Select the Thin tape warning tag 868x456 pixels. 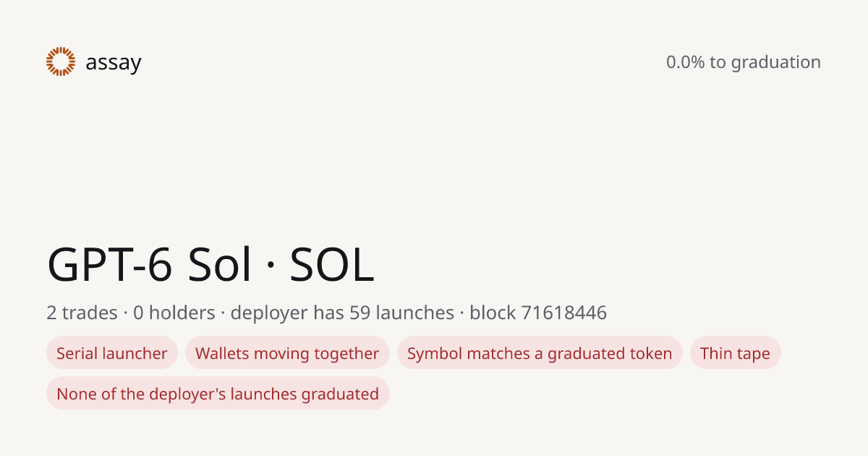pos(735,352)
